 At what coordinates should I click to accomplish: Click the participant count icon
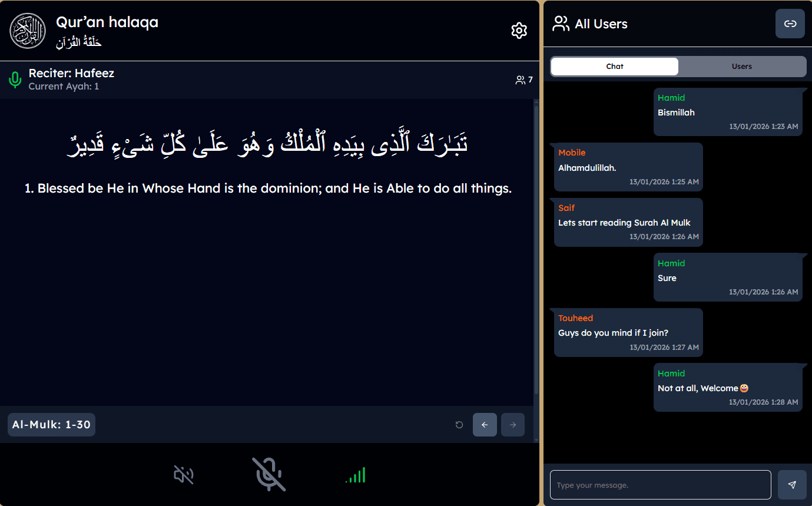tap(521, 80)
